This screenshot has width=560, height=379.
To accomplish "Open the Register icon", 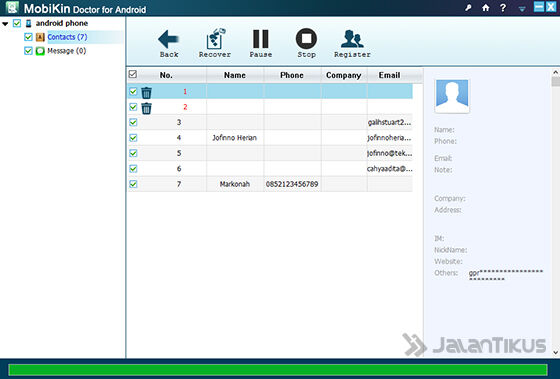I will coord(352,39).
